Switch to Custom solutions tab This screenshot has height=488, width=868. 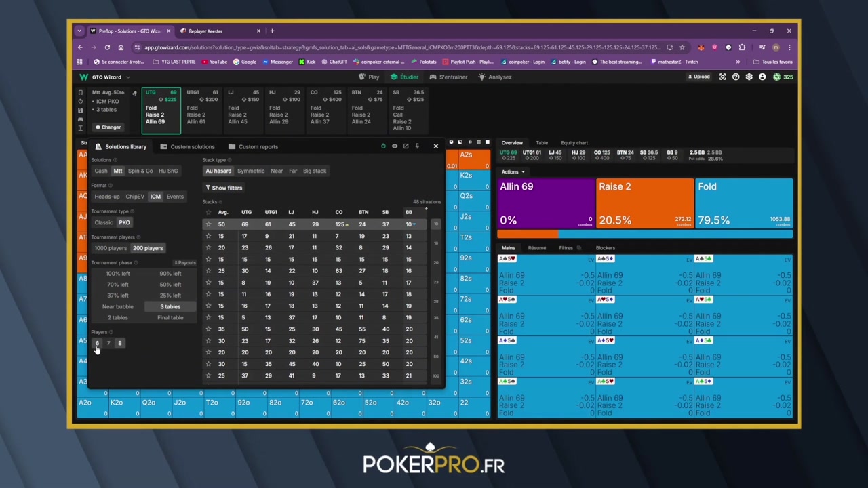[188, 146]
